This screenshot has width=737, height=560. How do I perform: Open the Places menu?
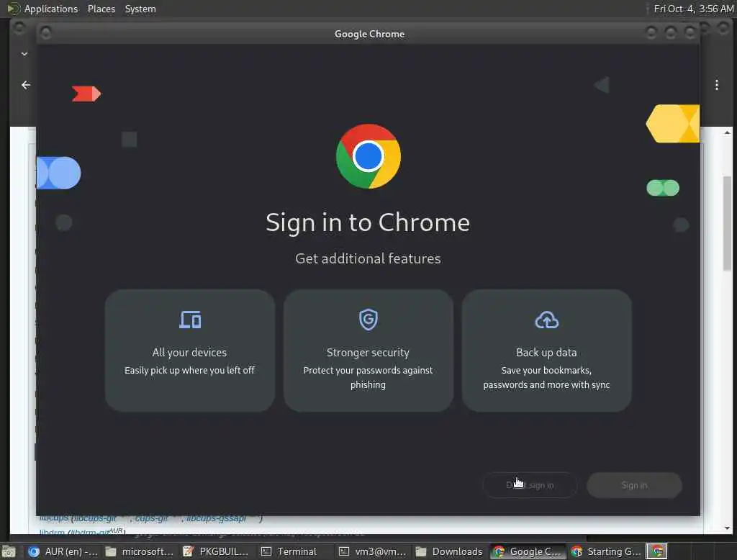101,9
